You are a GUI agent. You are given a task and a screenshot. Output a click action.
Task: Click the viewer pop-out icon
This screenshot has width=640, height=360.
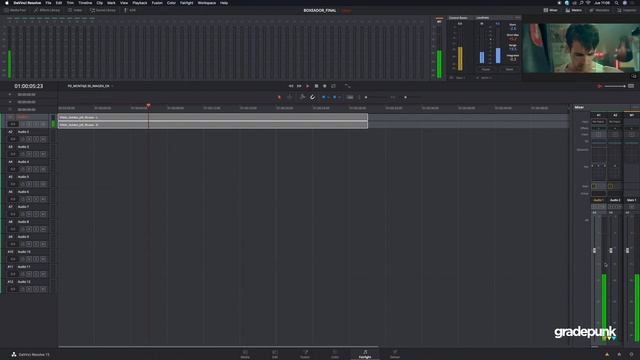[x=633, y=76]
